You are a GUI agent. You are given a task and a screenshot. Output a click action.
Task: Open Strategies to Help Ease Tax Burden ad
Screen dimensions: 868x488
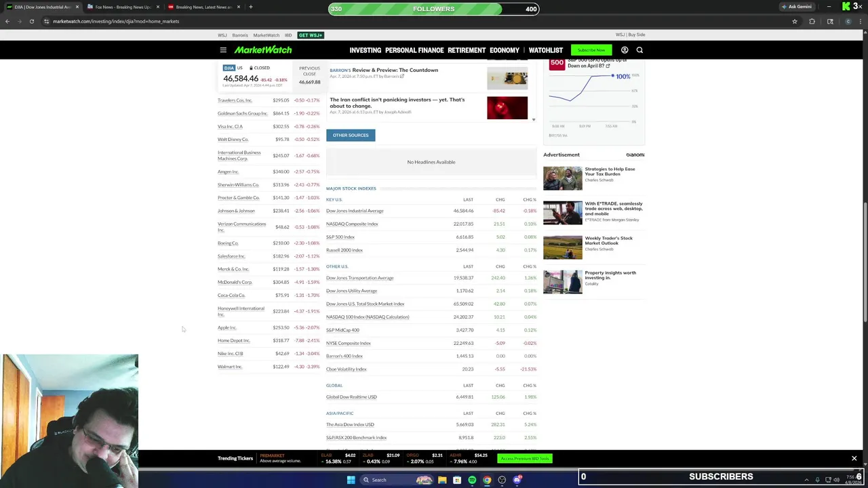coord(594,178)
